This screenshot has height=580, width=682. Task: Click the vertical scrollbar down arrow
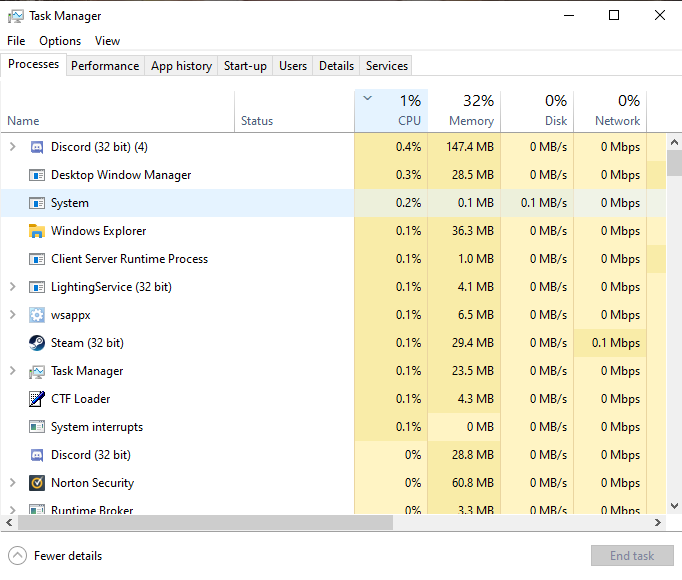pos(674,506)
